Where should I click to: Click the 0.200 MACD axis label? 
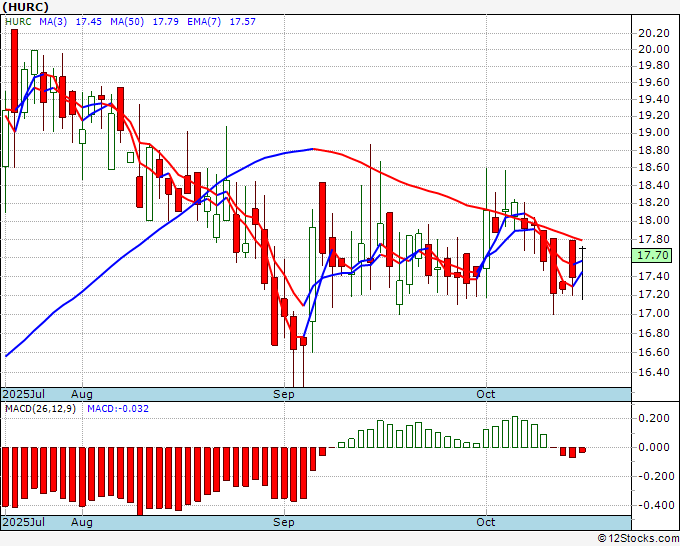(x=654, y=418)
